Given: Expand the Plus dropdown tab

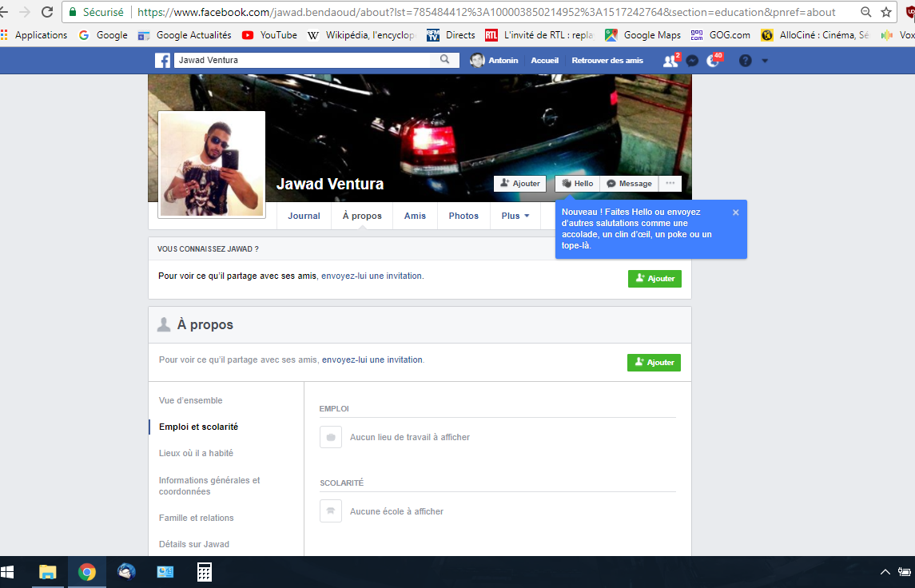Looking at the screenshot, I should point(515,216).
